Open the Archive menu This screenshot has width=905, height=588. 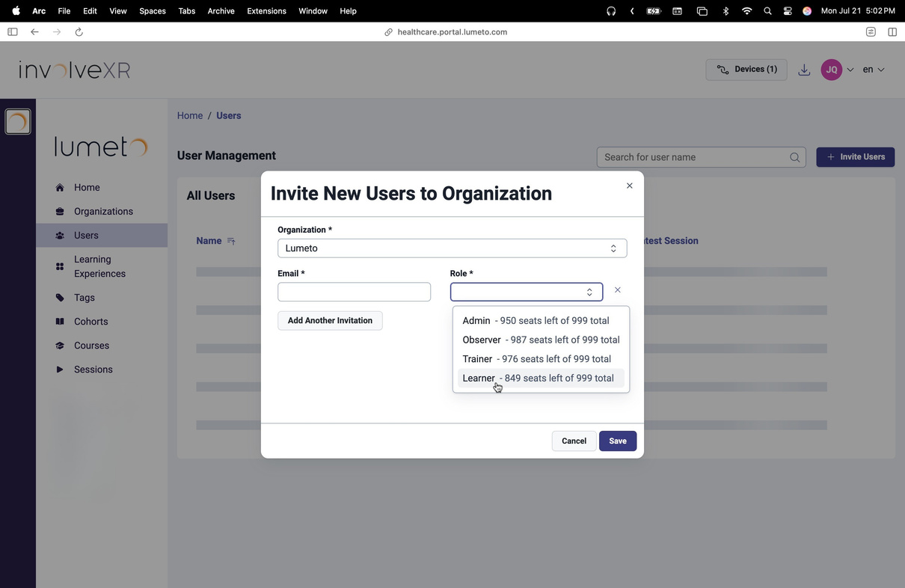coord(221,11)
